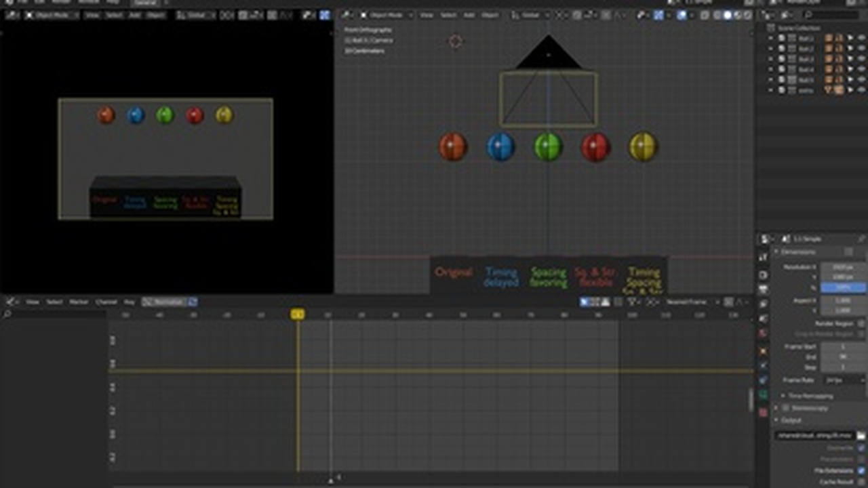Collapse the Dimensions panel header

point(800,251)
